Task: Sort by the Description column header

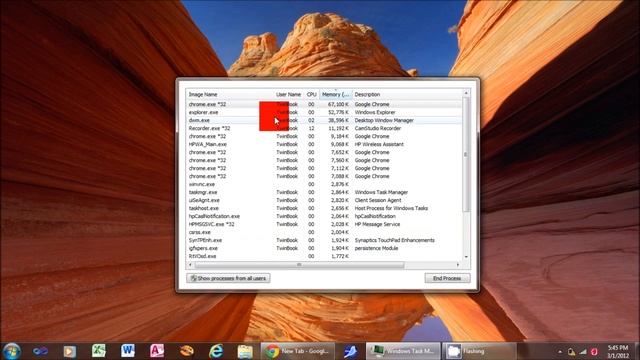Action: click(x=407, y=94)
